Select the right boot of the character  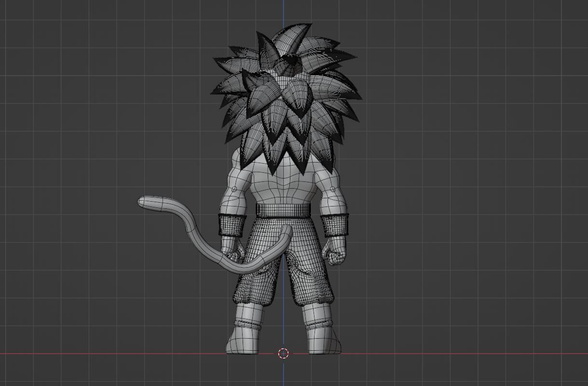pos(321,329)
